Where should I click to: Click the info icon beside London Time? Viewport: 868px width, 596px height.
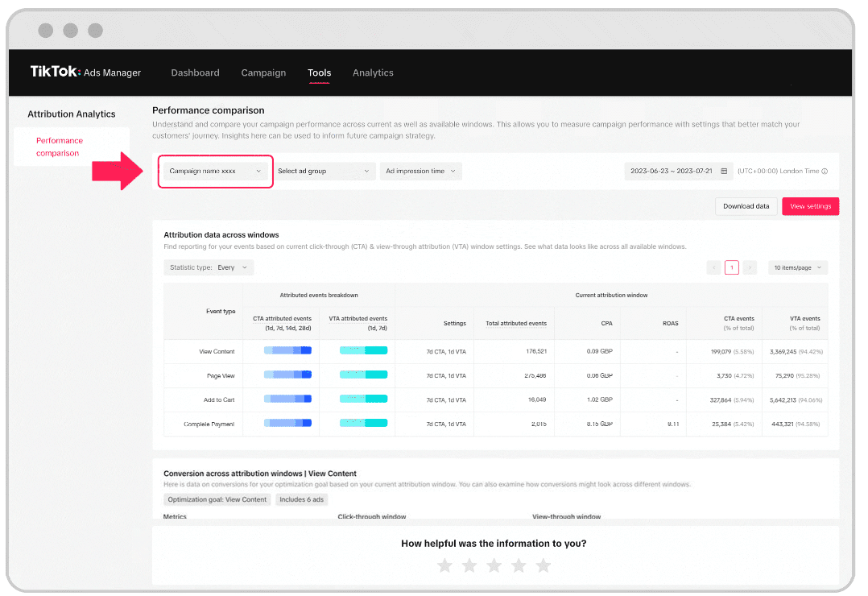[825, 172]
